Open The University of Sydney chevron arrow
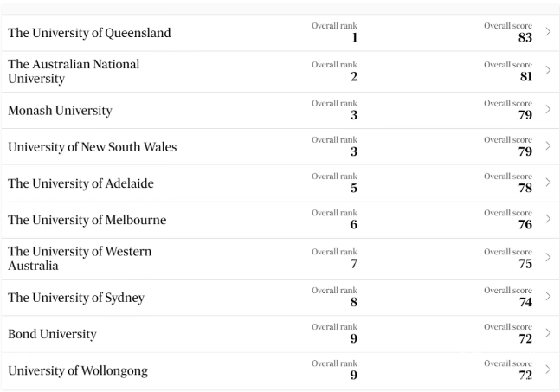The width and height of the screenshot is (560, 392). pyautogui.click(x=548, y=296)
